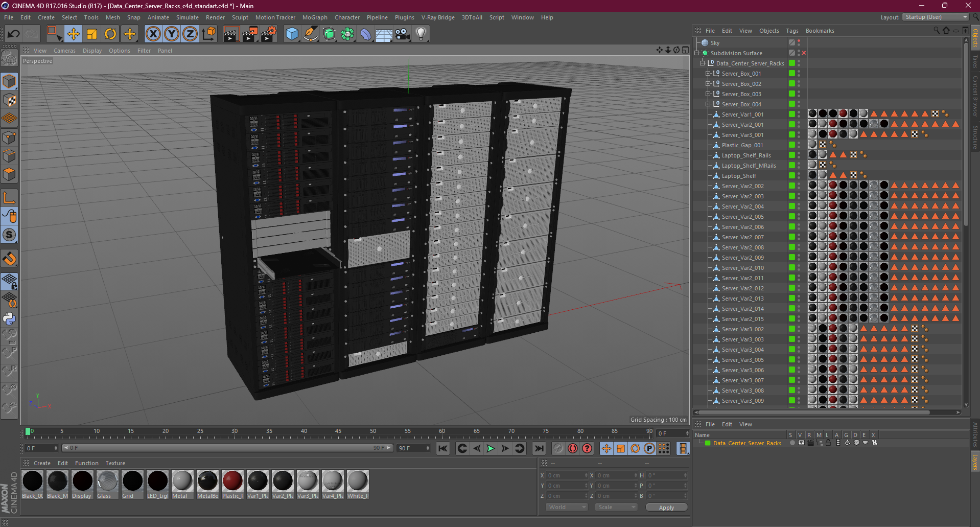980x527 pixels.
Task: Go to end of animation
Action: coord(539,448)
